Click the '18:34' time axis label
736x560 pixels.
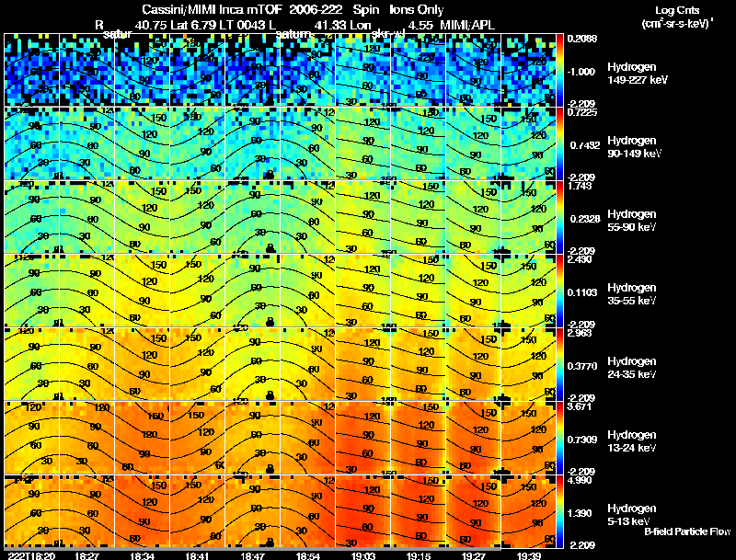[x=143, y=555]
